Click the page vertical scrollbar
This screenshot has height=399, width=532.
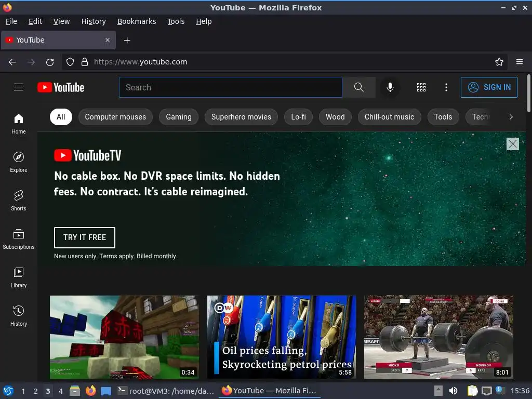pyautogui.click(x=528, y=94)
